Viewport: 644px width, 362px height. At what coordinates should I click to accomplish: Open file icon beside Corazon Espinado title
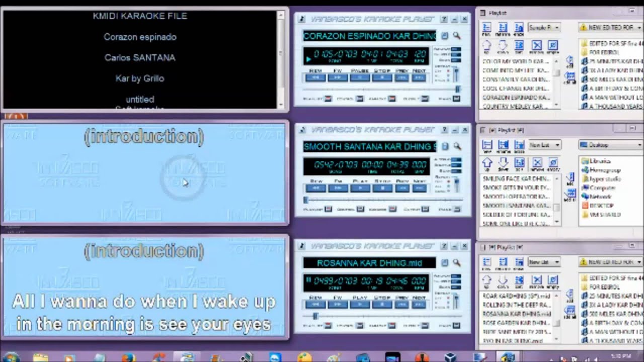[x=445, y=36]
